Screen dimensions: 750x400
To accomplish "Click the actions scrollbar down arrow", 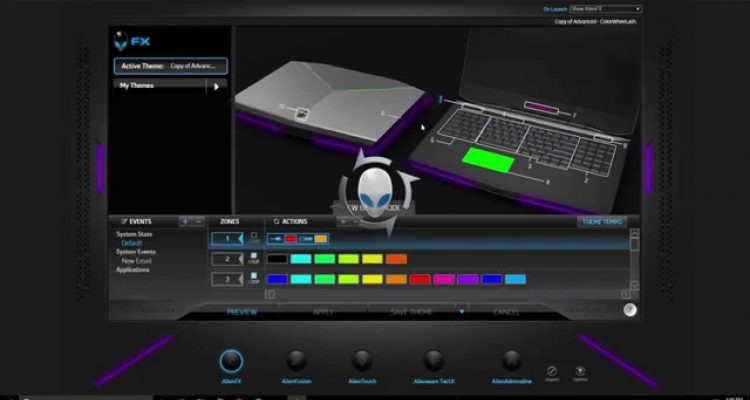I will point(635,285).
